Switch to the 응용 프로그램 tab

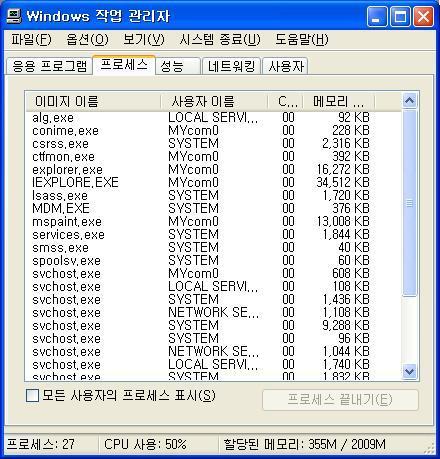pos(49,66)
